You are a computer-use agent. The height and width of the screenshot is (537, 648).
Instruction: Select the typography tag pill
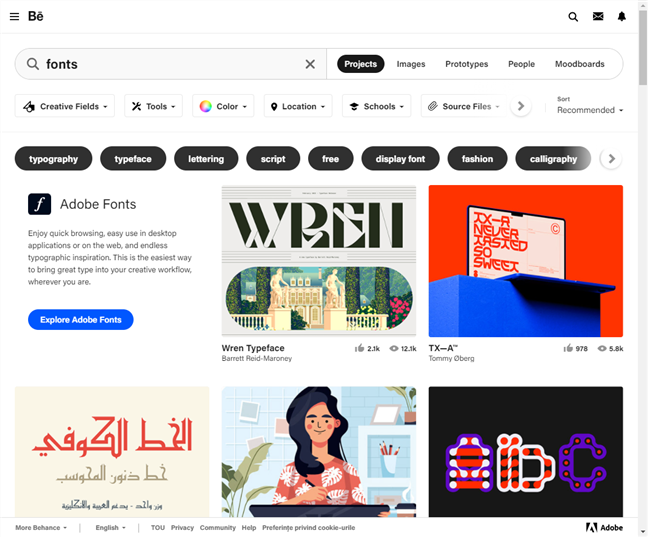point(53,159)
